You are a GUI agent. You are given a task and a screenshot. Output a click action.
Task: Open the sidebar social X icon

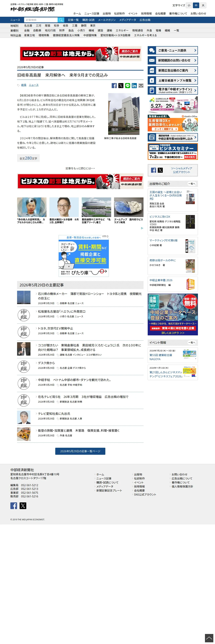tap(160, 170)
